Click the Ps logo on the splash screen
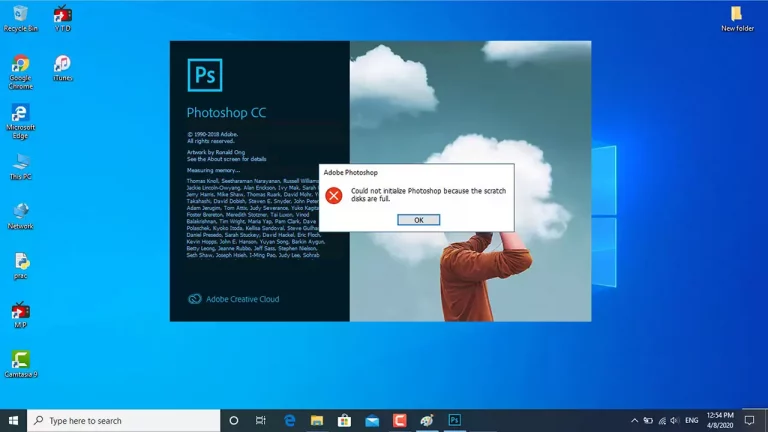Viewport: 768px width, 432px height. 205,75
